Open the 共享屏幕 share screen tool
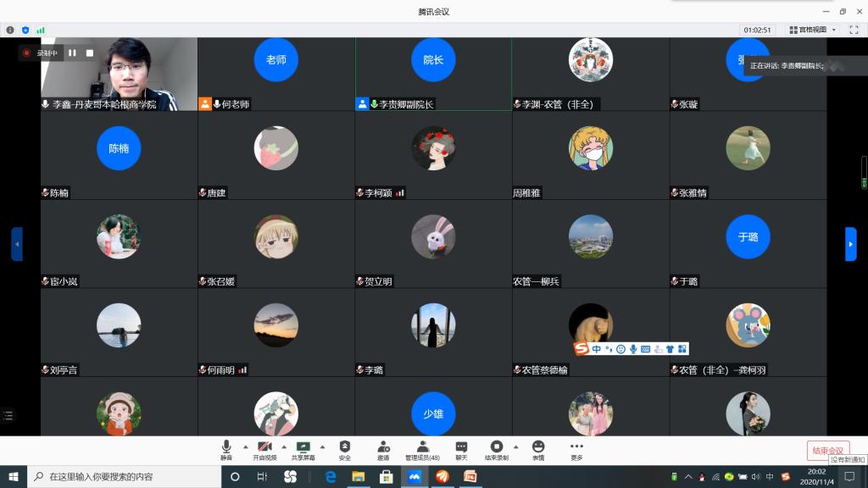This screenshot has width=868, height=488. point(303,449)
